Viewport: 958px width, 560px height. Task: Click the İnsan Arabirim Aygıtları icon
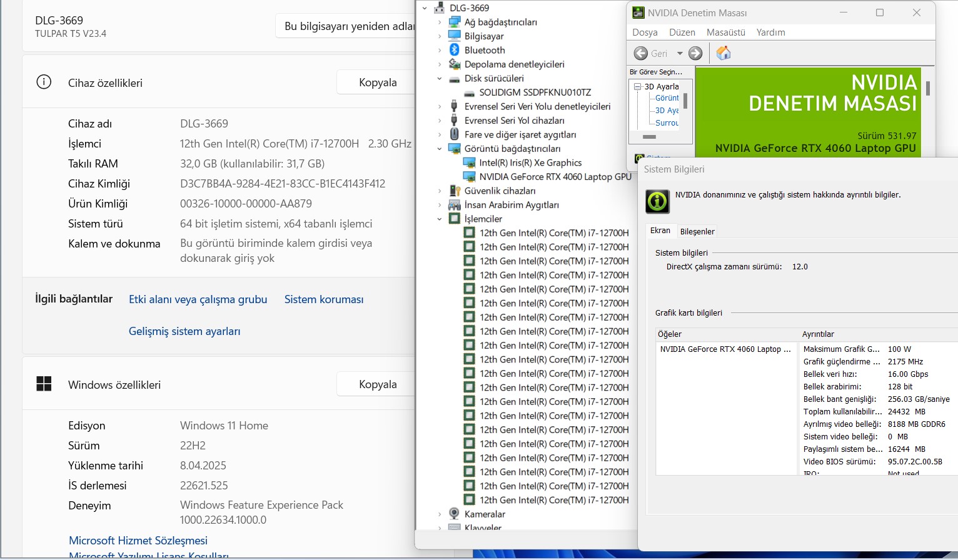point(455,205)
